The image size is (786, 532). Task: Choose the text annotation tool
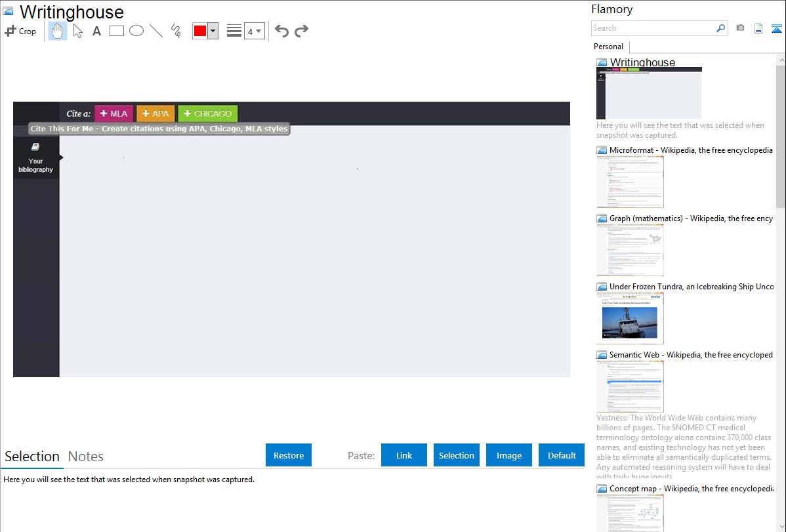click(96, 31)
